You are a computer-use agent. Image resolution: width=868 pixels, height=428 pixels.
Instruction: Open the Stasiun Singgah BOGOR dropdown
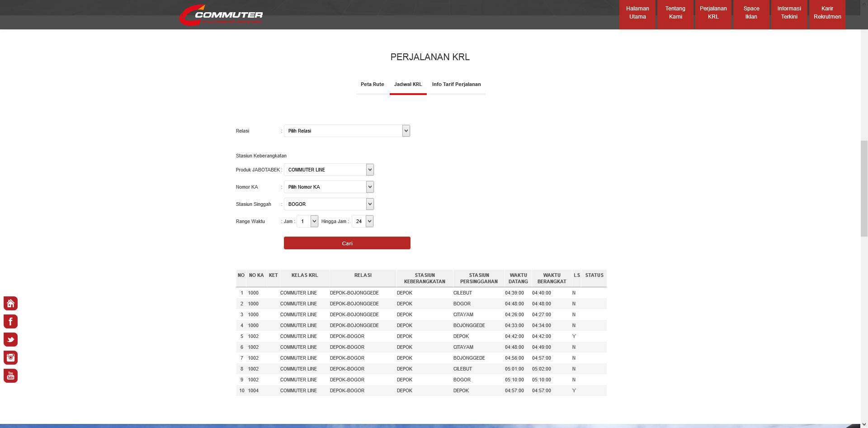(x=329, y=204)
